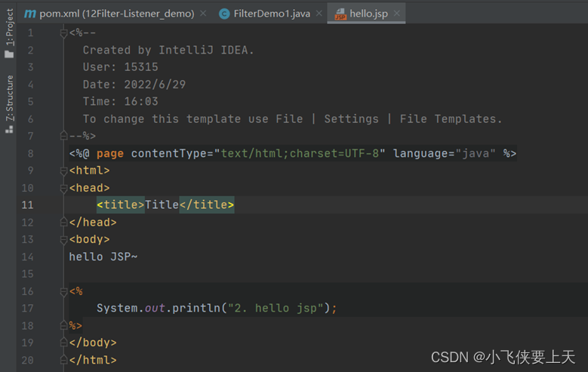Click the 'User: 15315' comment line
The width and height of the screenshot is (588, 372).
120,67
